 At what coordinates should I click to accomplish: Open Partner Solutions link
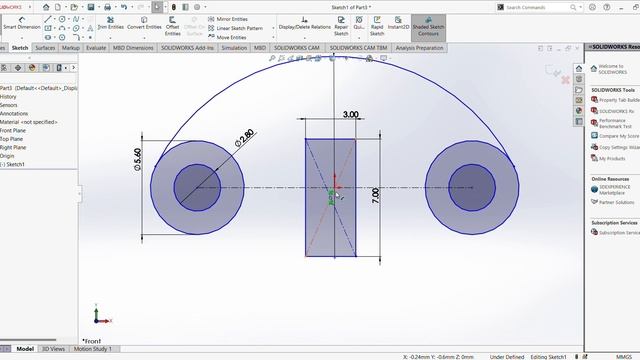(x=616, y=202)
